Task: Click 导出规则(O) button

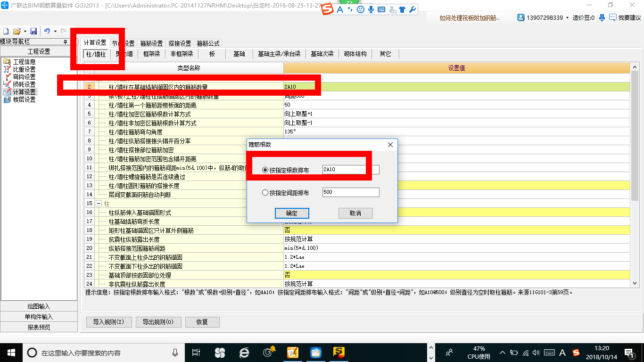Action: (x=158, y=322)
